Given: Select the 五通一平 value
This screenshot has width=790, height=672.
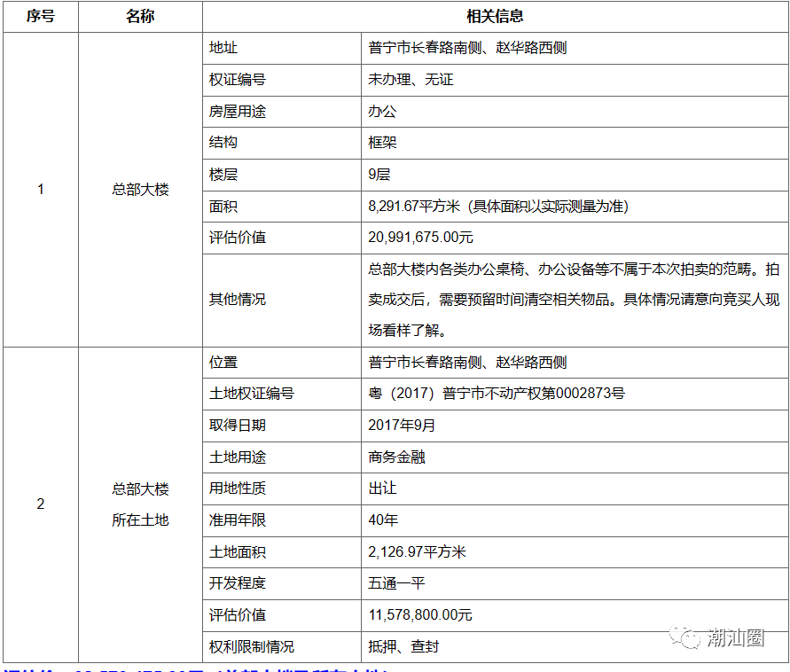Looking at the screenshot, I should point(396,583).
